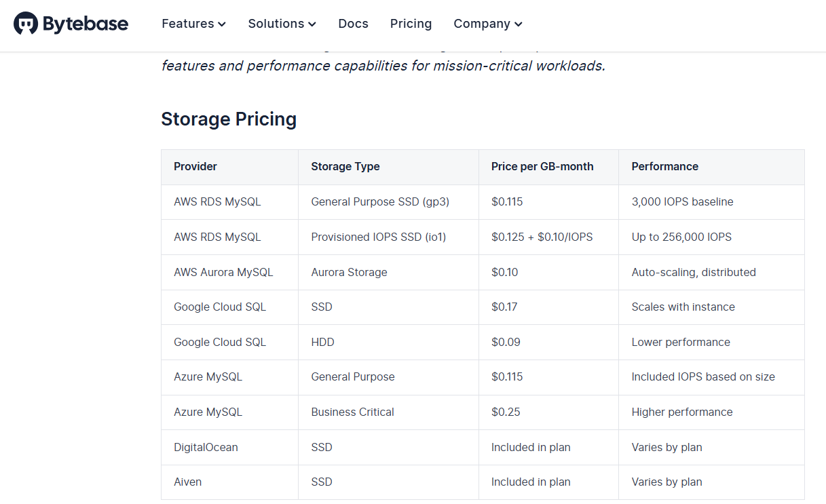This screenshot has height=504, width=826.
Task: Open the Pricing nav link
Action: (x=411, y=24)
